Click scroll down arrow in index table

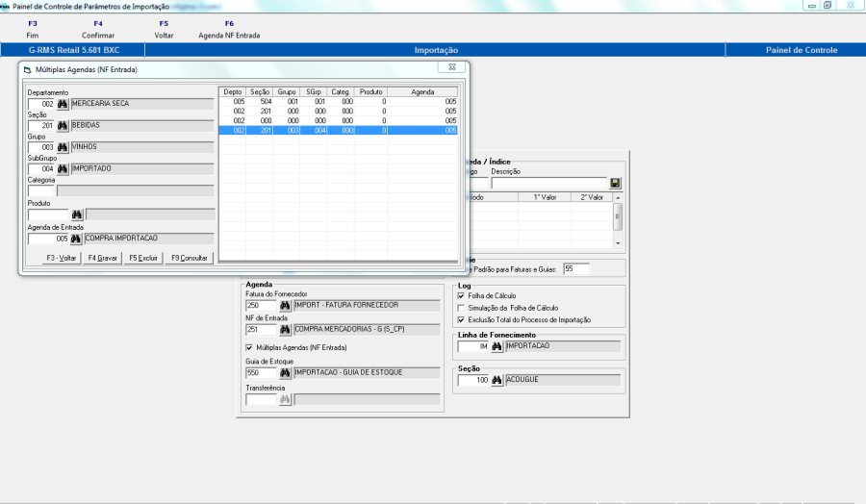click(x=618, y=243)
